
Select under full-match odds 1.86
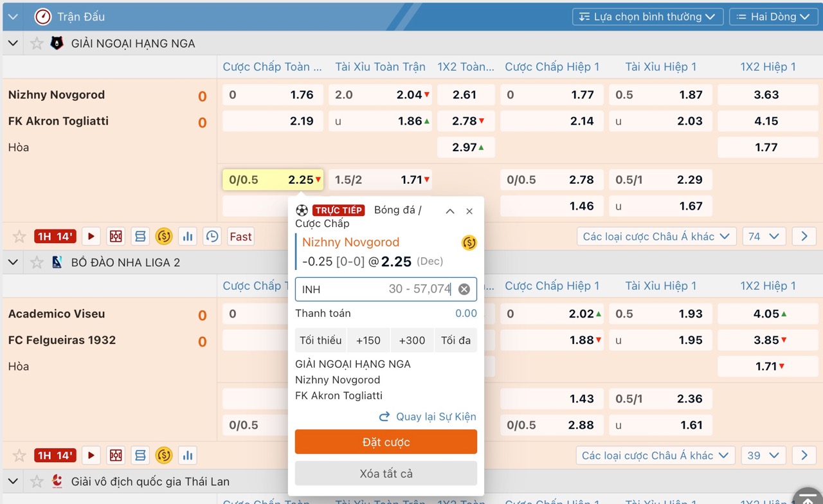pos(381,121)
